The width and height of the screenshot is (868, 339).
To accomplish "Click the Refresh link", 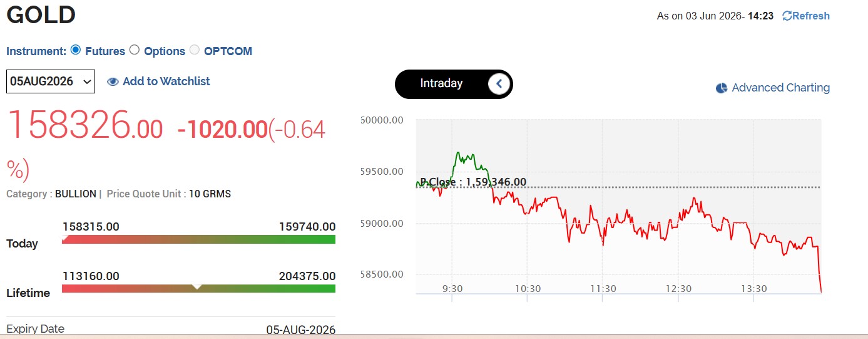I will tap(811, 16).
